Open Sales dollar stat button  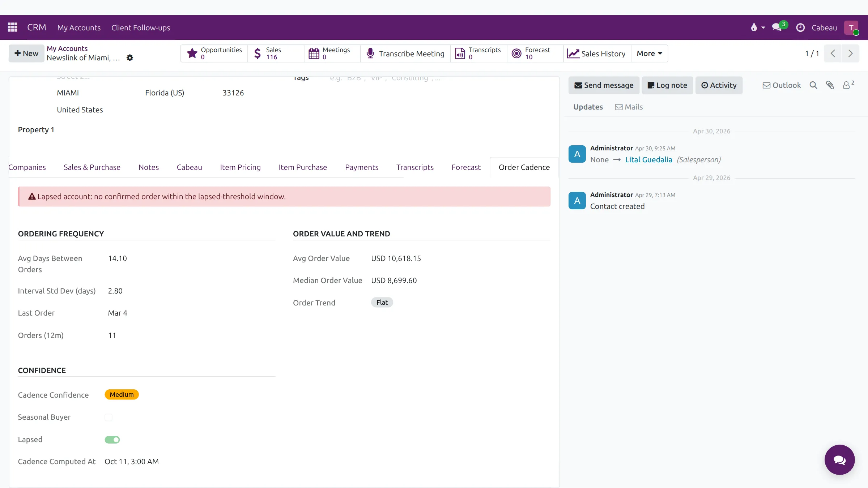coord(276,53)
